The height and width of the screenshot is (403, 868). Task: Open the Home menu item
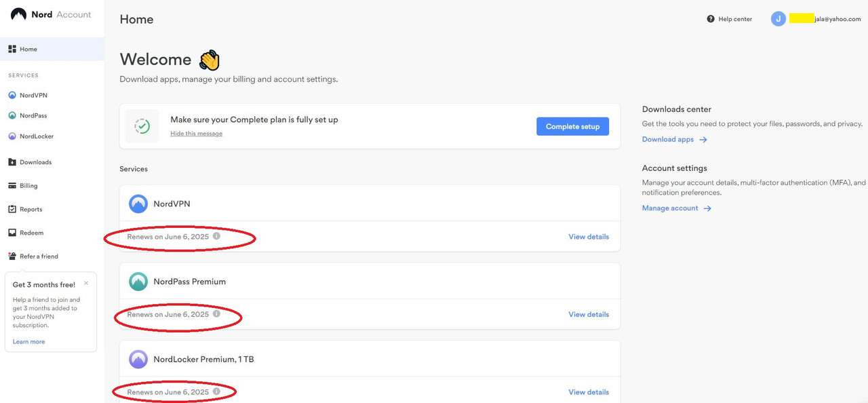pos(52,49)
